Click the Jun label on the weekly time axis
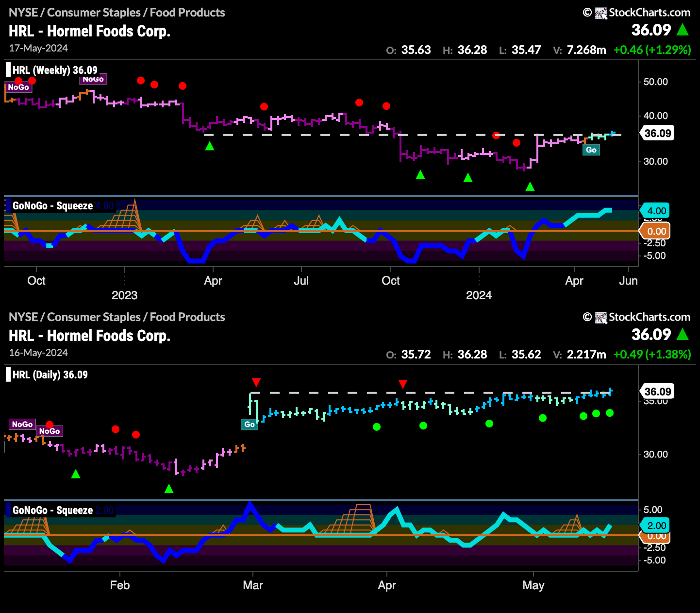Viewport: 700px width, 613px height. 629,281
